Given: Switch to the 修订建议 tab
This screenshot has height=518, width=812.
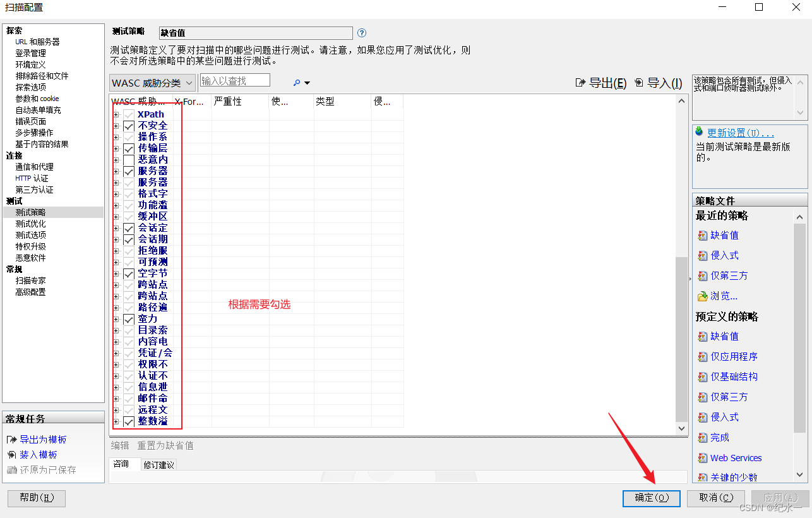Looking at the screenshot, I should [x=158, y=464].
